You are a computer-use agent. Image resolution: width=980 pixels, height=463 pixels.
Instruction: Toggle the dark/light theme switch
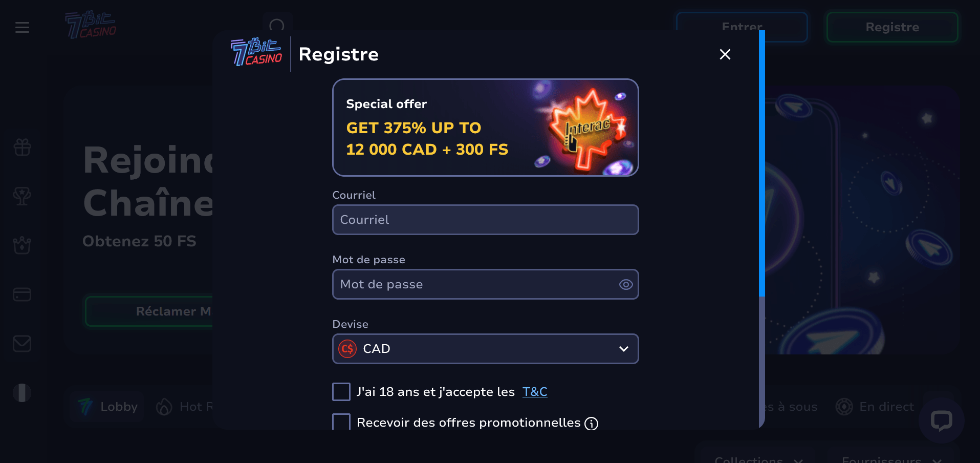[x=22, y=393]
